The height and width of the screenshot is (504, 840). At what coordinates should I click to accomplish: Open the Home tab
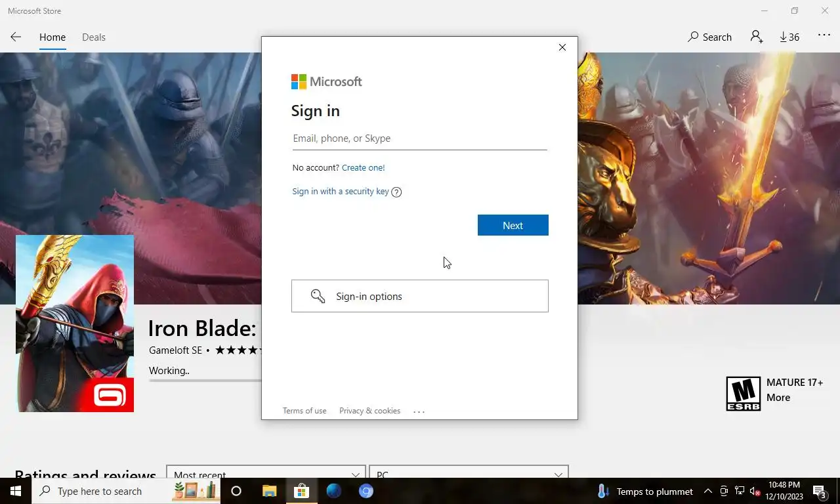[x=52, y=37]
